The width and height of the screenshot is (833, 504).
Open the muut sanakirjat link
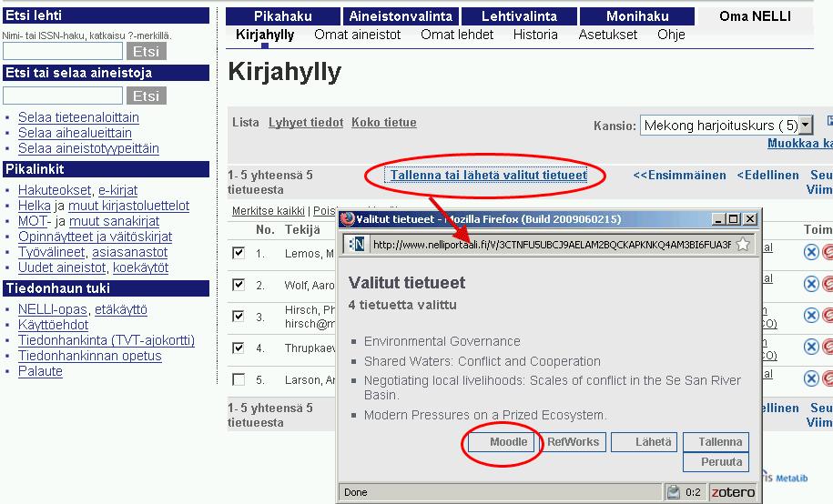114,221
